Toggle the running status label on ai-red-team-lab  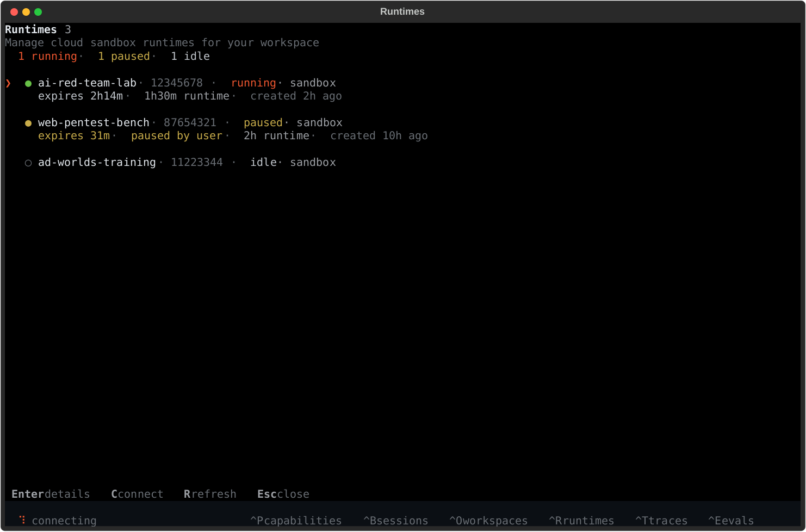253,83
